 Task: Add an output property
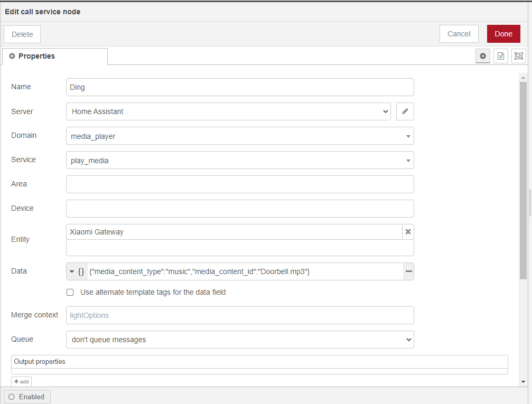pos(21,382)
